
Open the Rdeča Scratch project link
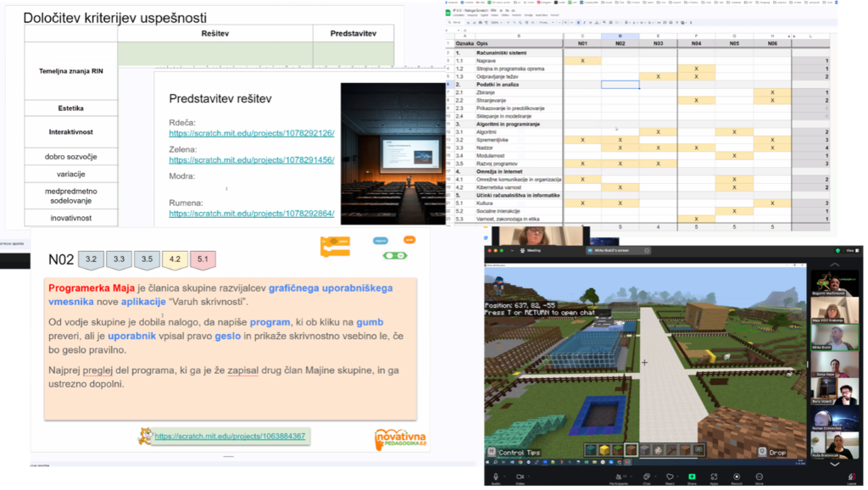[x=251, y=133]
